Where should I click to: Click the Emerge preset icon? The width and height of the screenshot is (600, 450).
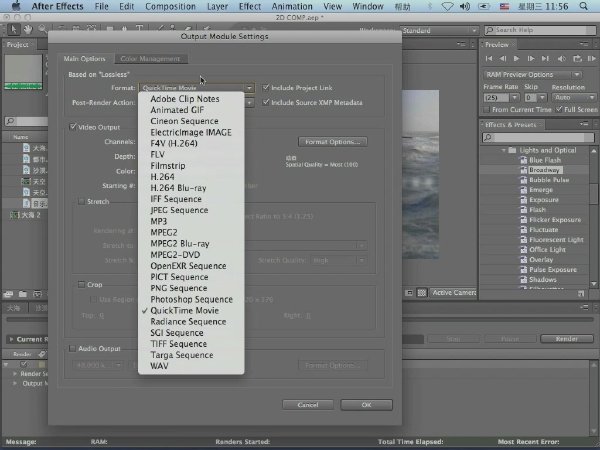click(x=523, y=190)
